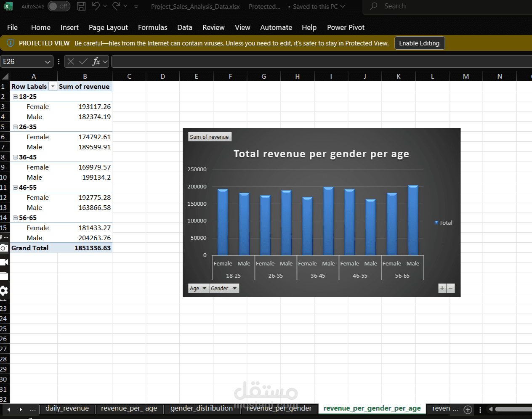Select the Grand Total value 1851336.63

[85, 248]
